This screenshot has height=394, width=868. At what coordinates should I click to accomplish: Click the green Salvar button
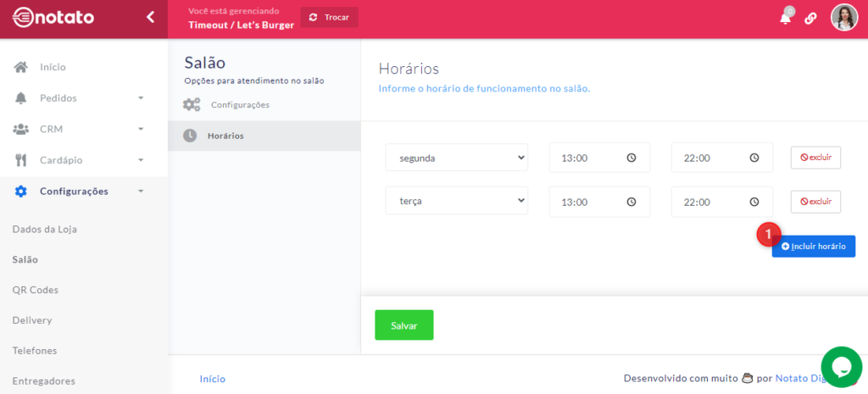[x=403, y=325]
